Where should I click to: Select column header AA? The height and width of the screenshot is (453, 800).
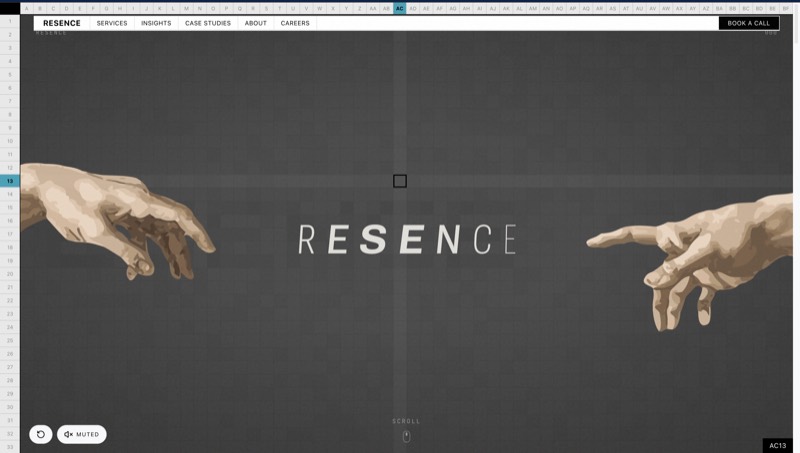coord(373,8)
